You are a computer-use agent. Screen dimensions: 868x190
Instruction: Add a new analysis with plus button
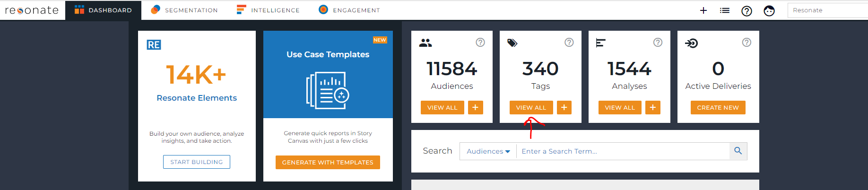[x=653, y=107]
